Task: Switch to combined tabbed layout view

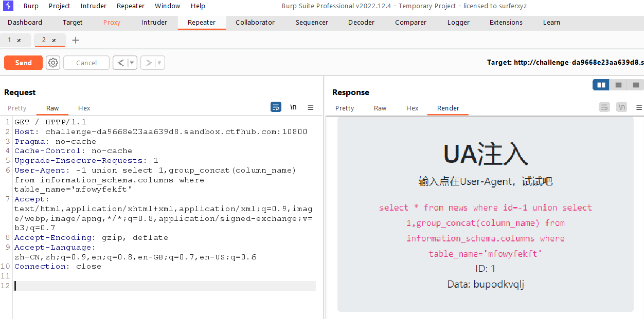Action: click(x=636, y=85)
